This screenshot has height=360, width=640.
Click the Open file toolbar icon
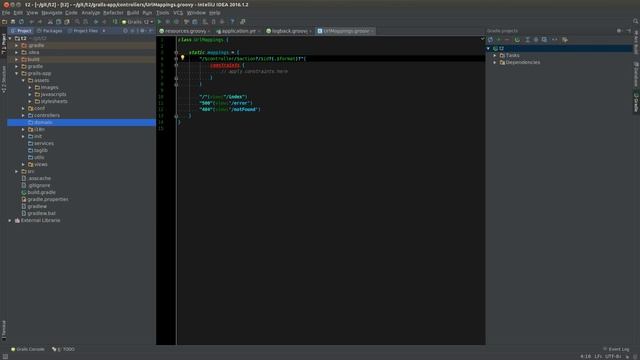point(4,22)
